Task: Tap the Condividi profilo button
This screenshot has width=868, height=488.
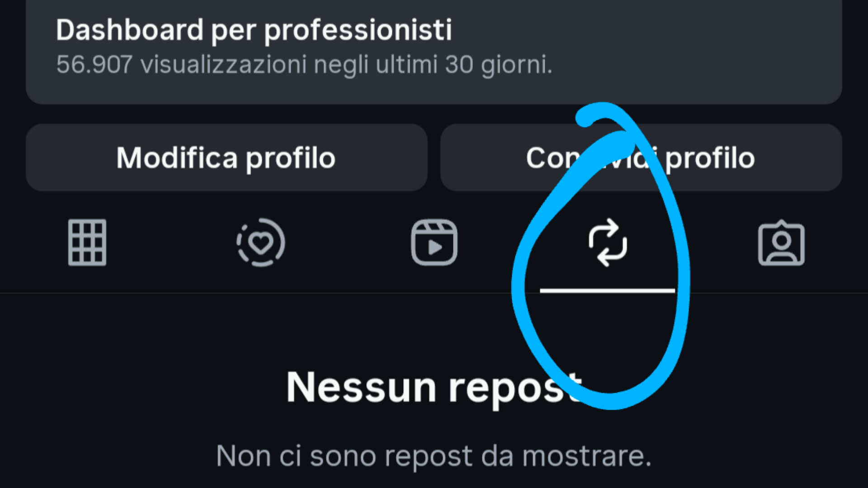Action: tap(641, 158)
